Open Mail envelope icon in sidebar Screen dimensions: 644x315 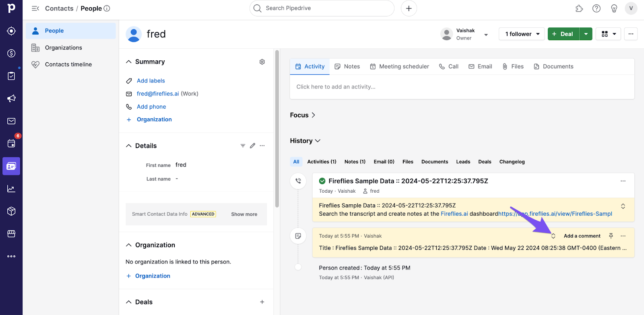click(11, 121)
